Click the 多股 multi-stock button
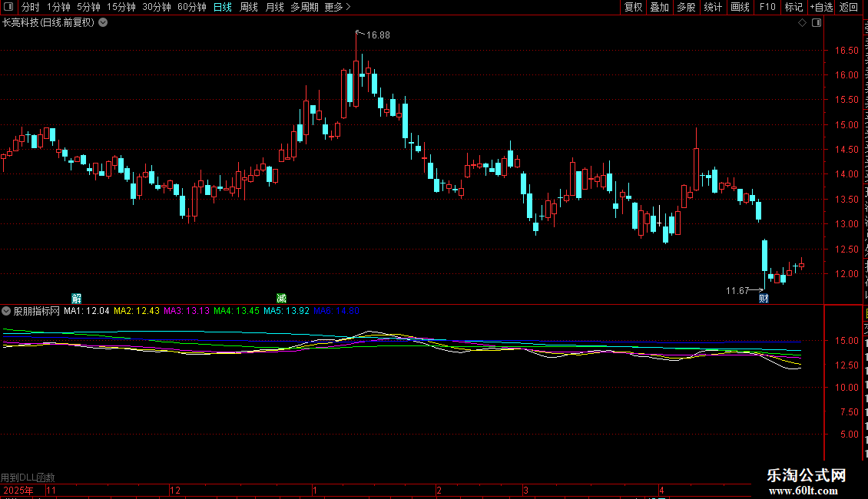The height and width of the screenshot is (499, 868). [x=686, y=7]
